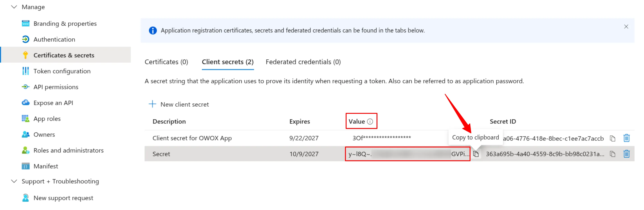The width and height of the screenshot is (644, 210).
Task: Open the Federated credentials tab
Action: pos(303,62)
